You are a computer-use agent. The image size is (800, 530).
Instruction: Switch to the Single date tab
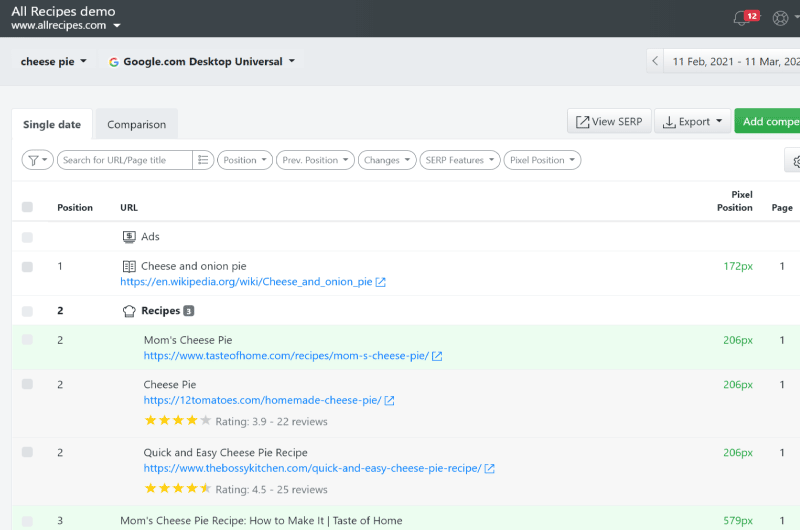pos(52,124)
